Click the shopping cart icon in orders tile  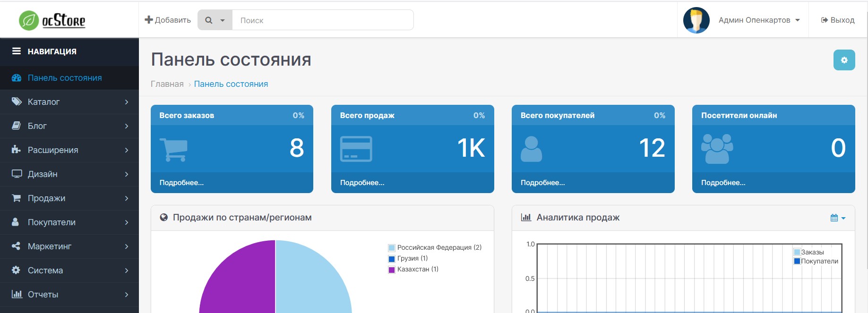pos(173,149)
